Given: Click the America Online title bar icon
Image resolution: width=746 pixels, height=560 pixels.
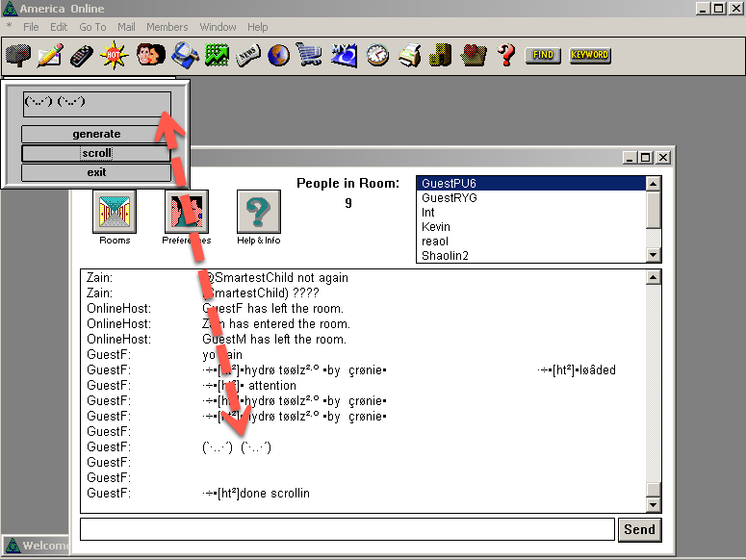Looking at the screenshot, I should point(10,9).
